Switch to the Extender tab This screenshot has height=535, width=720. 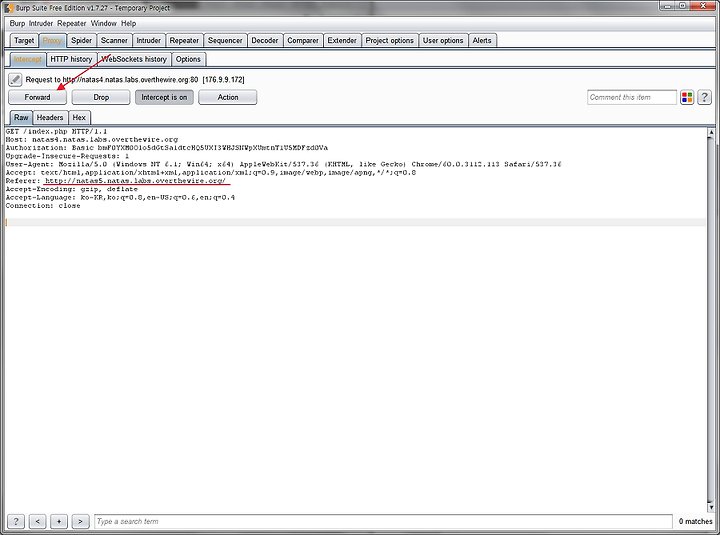tap(342, 40)
